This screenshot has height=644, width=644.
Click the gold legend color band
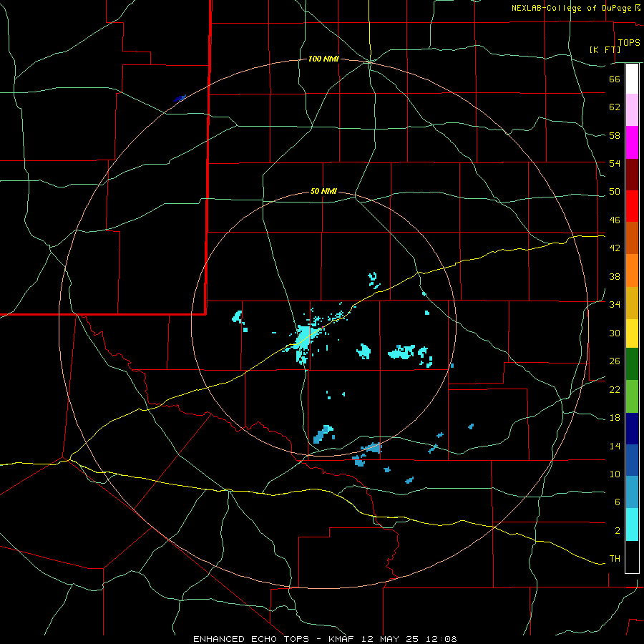pos(632,303)
